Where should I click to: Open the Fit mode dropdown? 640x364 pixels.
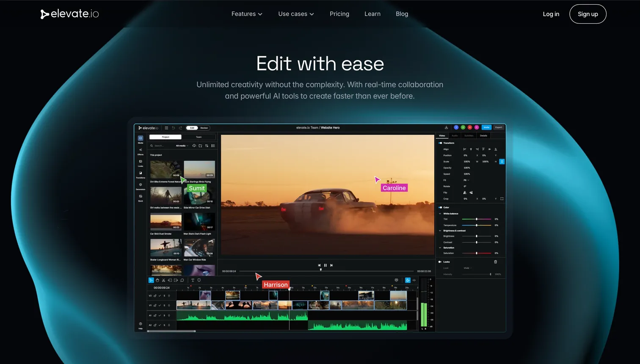tap(466, 180)
